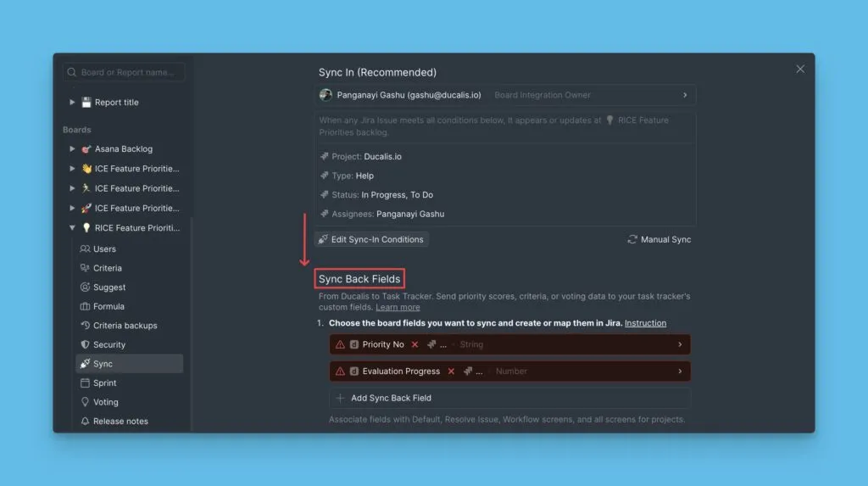Viewport: 868px width, 486px height.
Task: Click the plus icon for Add Sync Back Field
Action: [x=341, y=398]
